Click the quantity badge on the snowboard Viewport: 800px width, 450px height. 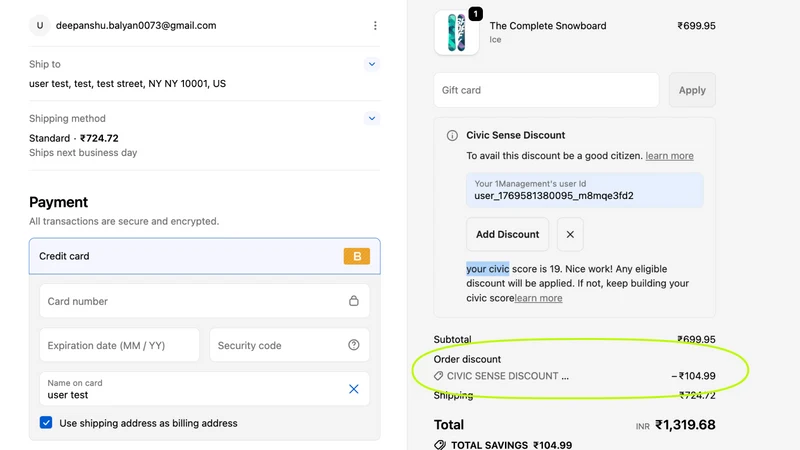click(x=476, y=14)
